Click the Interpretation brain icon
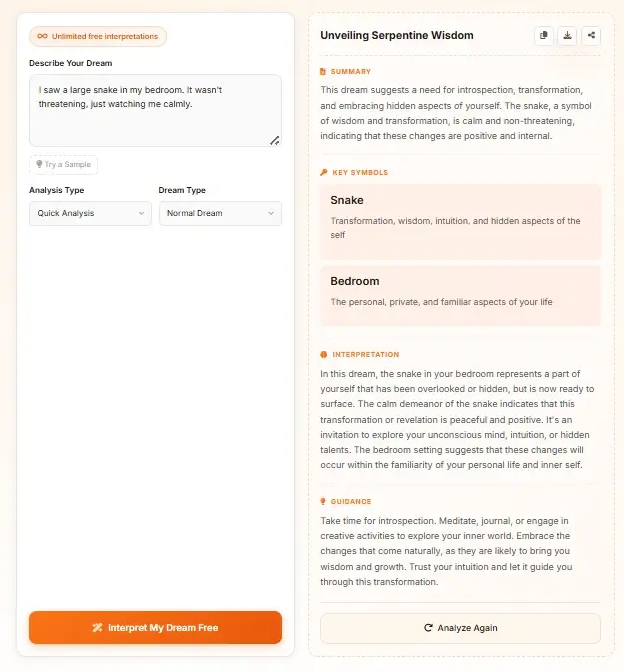The height and width of the screenshot is (672, 624). [324, 354]
